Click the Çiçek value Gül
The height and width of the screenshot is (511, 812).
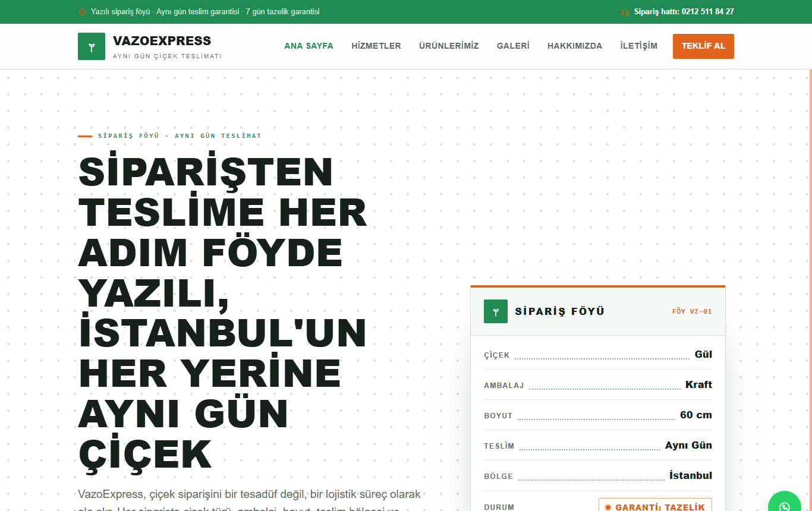coord(703,354)
